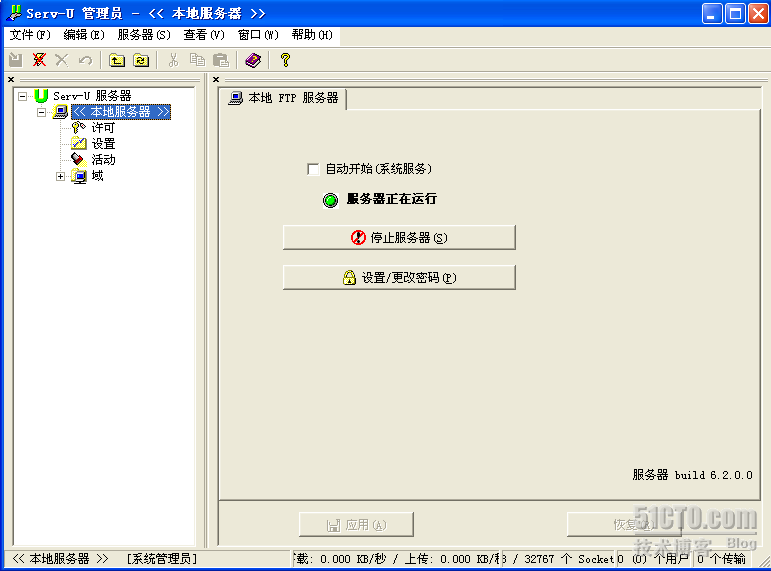Screen dimensions: 771x571
Task: Open the 服务器(S) menu
Action: (144, 35)
